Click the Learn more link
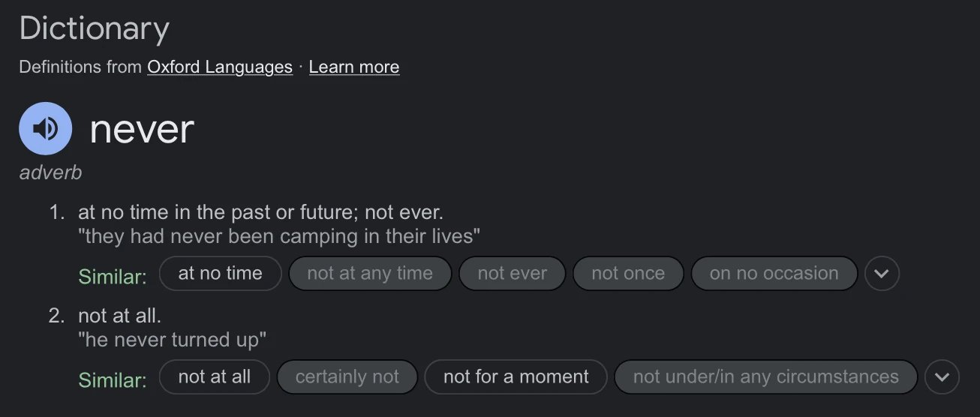 tap(354, 67)
